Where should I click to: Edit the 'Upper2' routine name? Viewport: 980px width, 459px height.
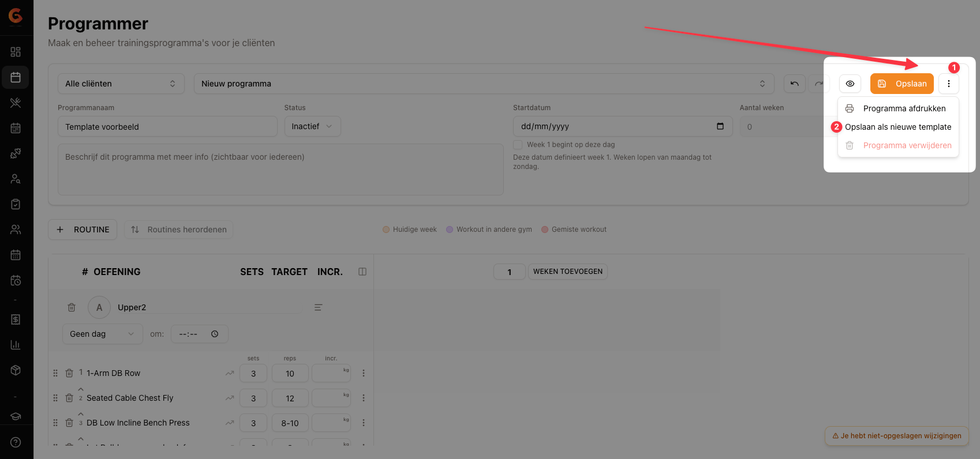pos(209,307)
